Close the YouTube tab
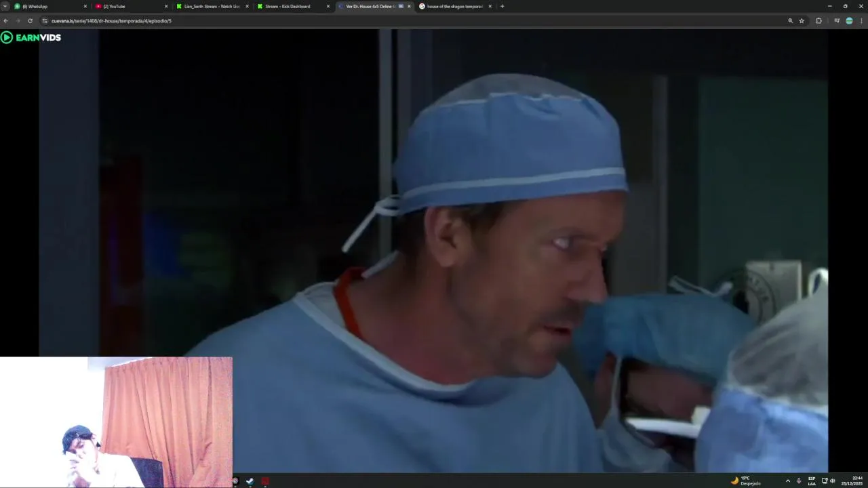868x488 pixels. 166,6
